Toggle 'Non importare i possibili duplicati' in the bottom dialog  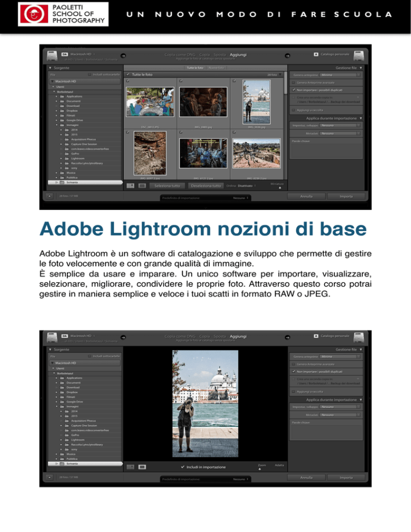[294, 371]
